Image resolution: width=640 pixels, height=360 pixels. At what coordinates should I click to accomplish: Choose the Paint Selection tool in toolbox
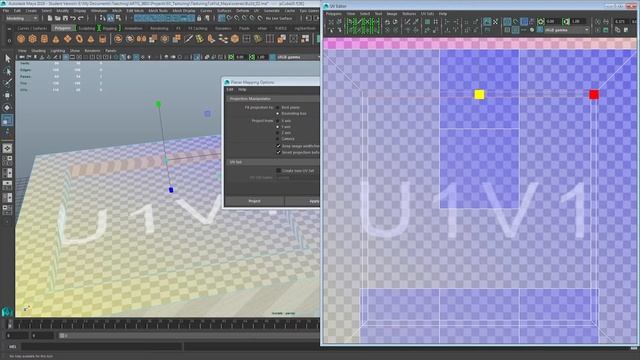[7, 83]
